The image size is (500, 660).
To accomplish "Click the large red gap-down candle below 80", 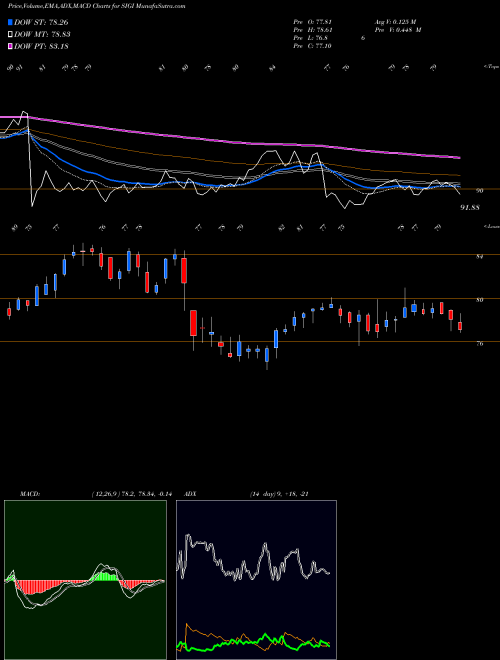I will pyautogui.click(x=193, y=323).
